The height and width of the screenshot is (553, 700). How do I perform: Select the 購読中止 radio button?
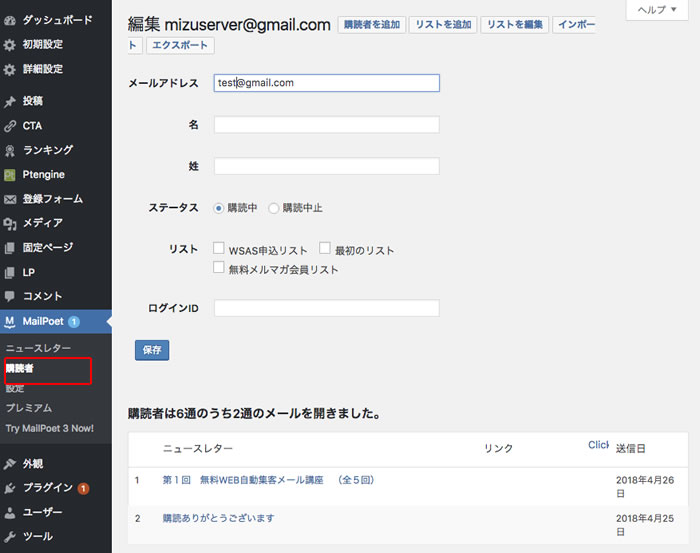(274, 208)
